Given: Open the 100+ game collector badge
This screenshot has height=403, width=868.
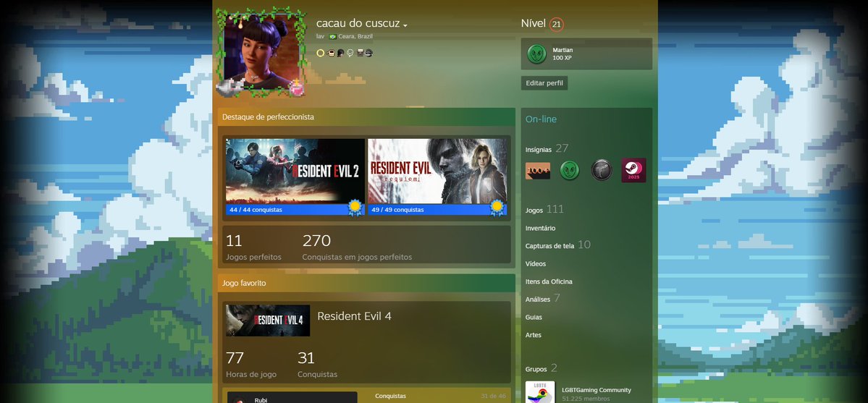Looking at the screenshot, I should coord(537,171).
